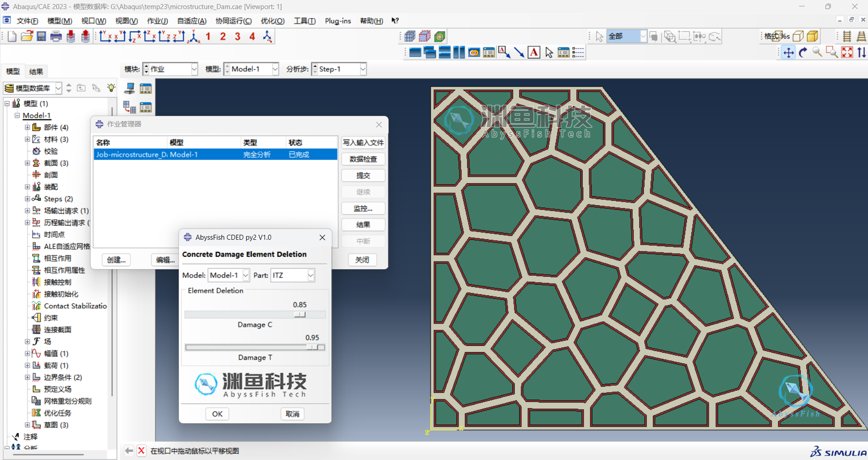The height and width of the screenshot is (460, 868).
Task: Select the Magnify View tool
Action: click(817, 53)
